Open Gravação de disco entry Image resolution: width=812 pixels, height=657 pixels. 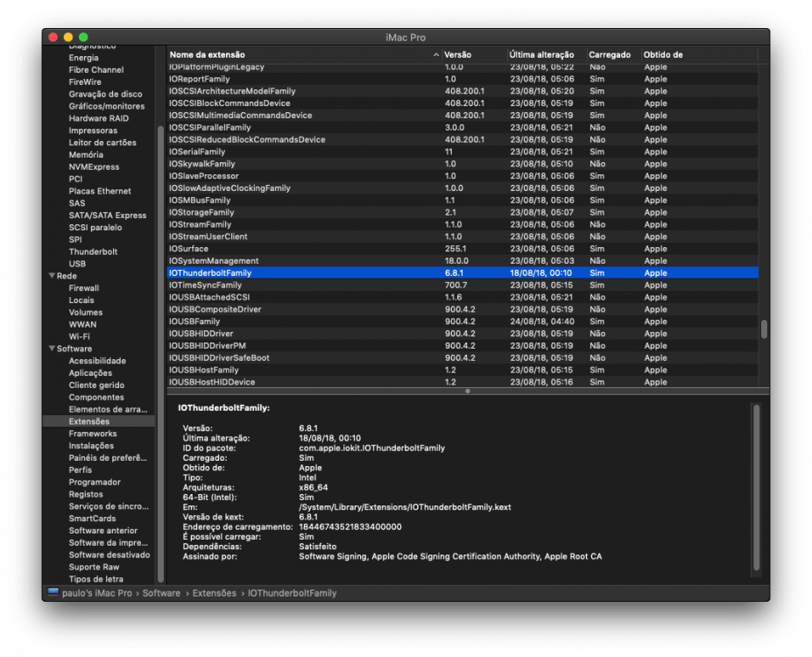coord(105,94)
